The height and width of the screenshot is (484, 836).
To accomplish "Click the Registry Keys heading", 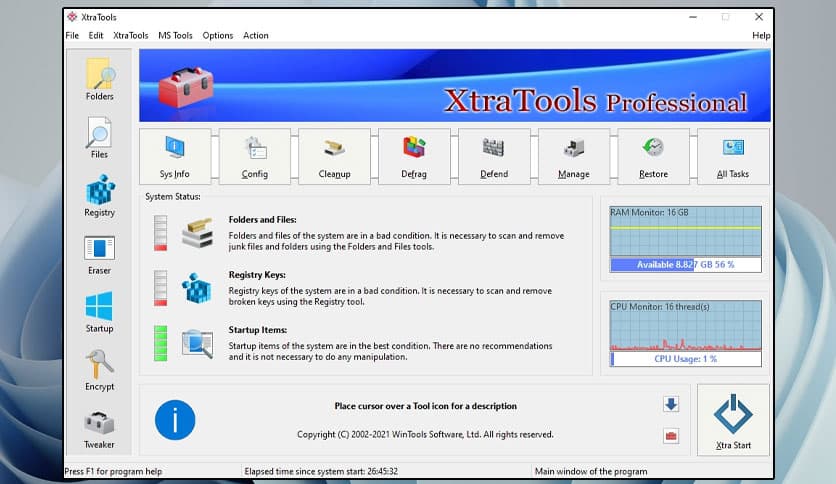I will point(257,275).
